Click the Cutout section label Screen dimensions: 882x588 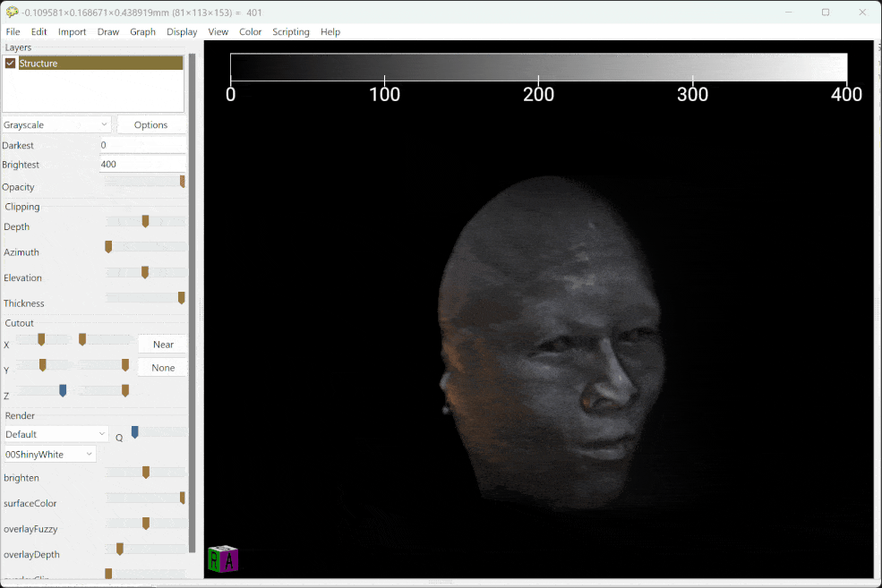(x=19, y=323)
